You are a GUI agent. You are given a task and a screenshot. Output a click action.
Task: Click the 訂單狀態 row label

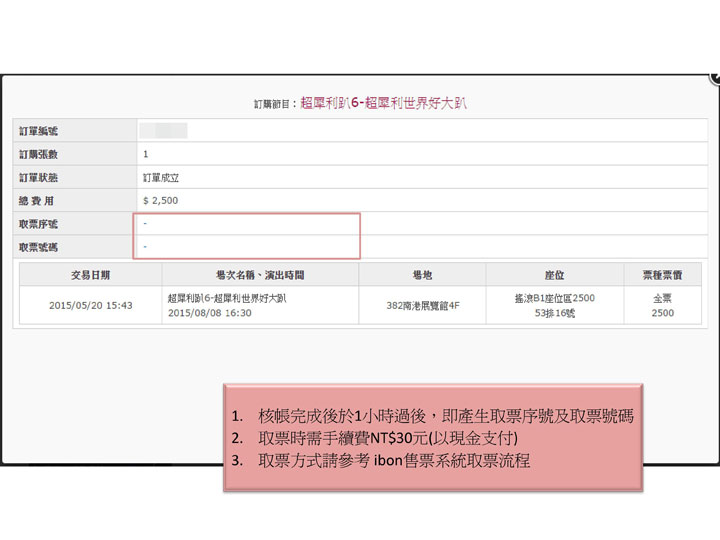(x=39, y=177)
